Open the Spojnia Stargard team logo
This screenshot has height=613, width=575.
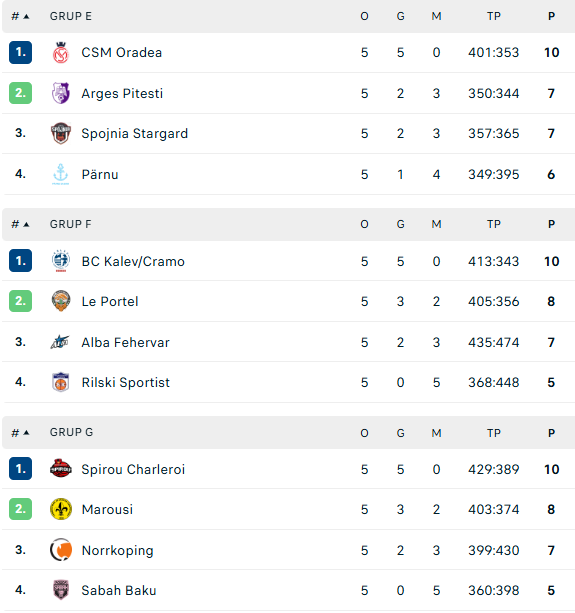point(61,133)
